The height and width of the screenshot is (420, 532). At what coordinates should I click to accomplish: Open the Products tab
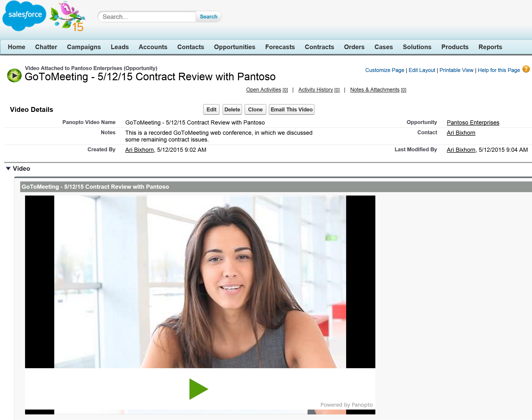(x=455, y=47)
